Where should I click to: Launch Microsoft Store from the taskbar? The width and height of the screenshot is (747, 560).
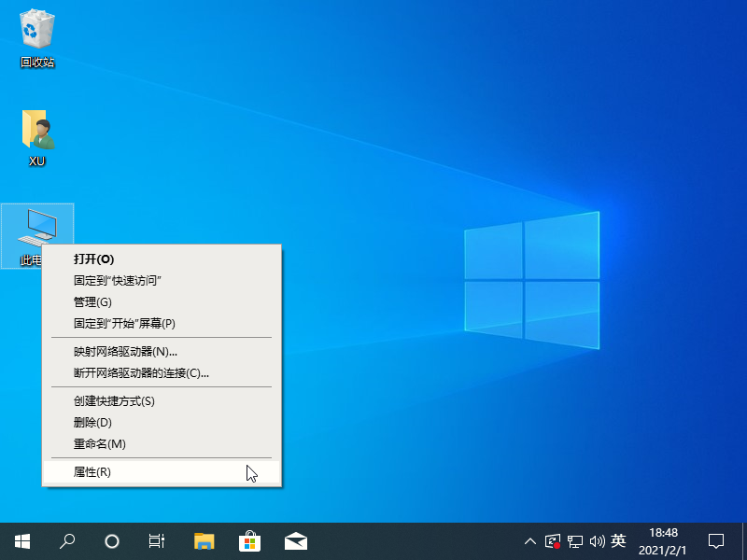(x=249, y=540)
